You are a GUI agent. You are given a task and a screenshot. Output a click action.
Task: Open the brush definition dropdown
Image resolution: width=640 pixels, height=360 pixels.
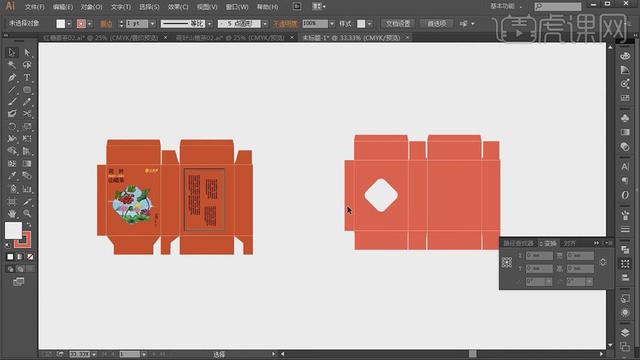pos(265,24)
